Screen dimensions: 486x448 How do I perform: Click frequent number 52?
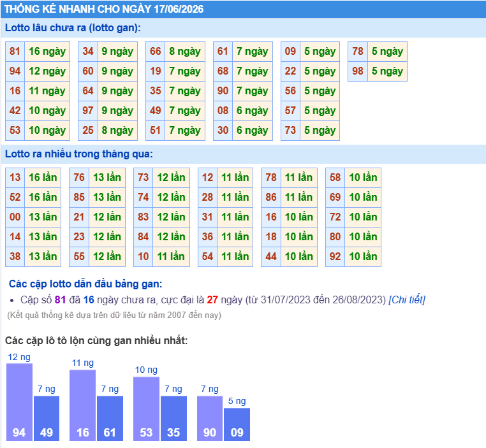point(15,198)
